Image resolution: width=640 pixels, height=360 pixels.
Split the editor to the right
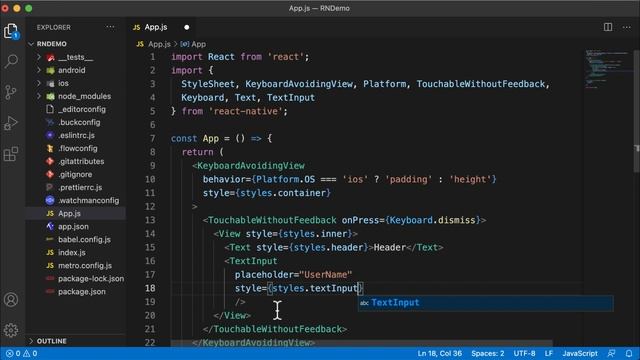608,27
